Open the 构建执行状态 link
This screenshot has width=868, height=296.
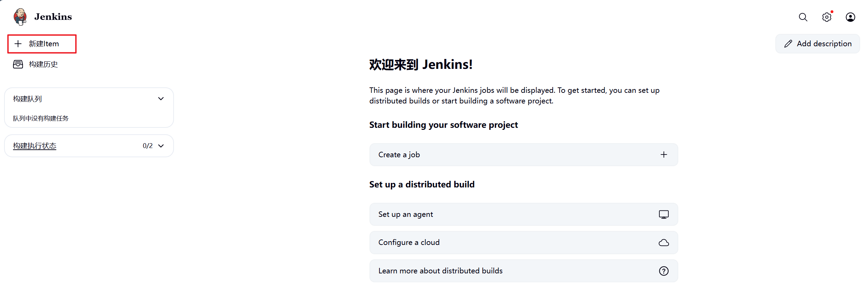tap(35, 146)
